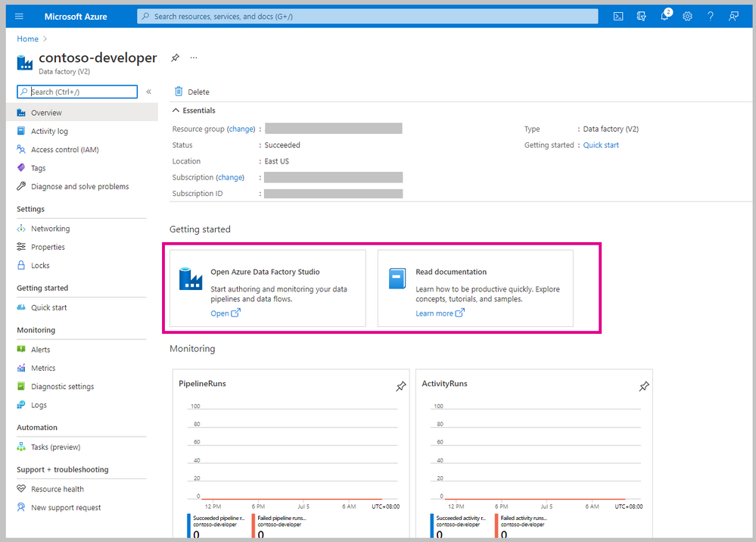Click the Properties sliders icon in the sidebar
This screenshot has width=756, height=542.
point(20,247)
